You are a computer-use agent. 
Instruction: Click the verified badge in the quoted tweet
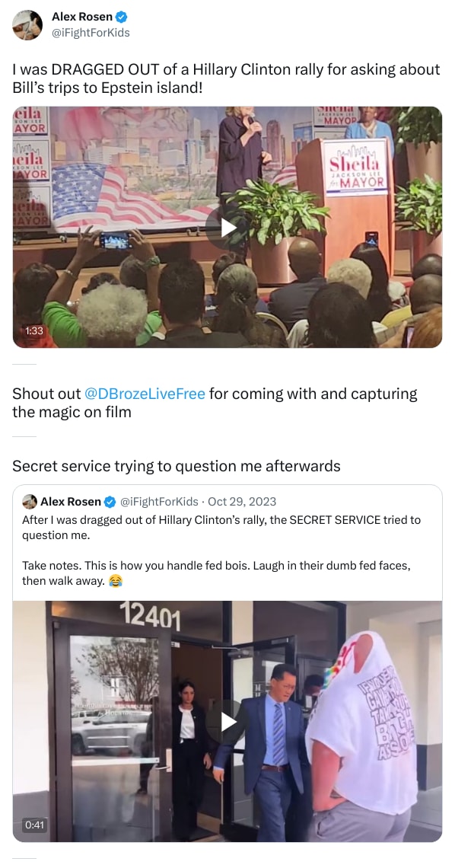[x=110, y=502]
